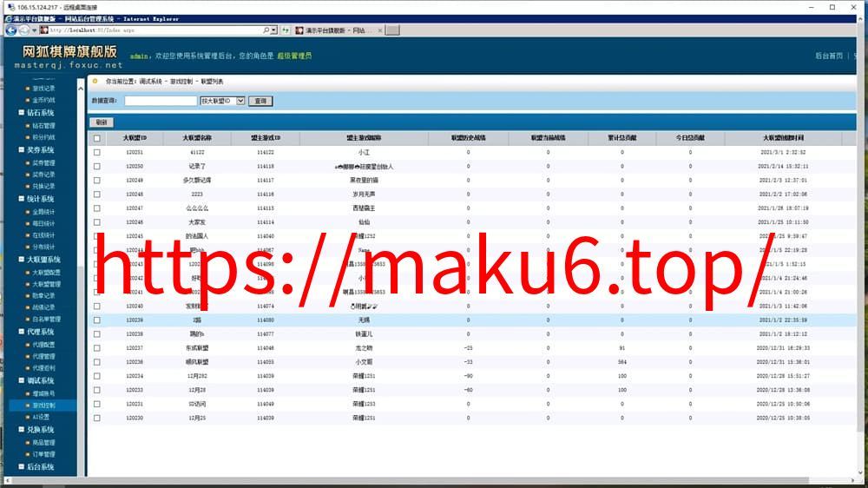Check the row checkbox for ID 120236
This screenshot has width=868, height=488.
(97, 362)
